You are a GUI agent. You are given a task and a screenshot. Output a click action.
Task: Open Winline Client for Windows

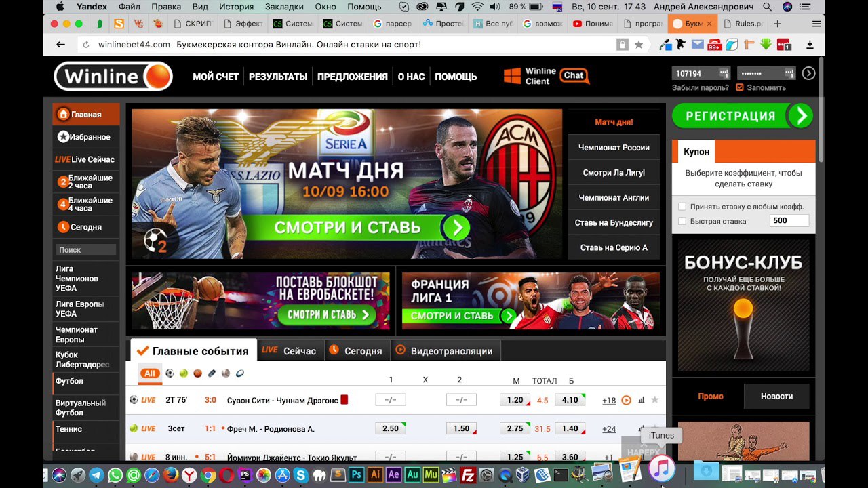click(530, 76)
